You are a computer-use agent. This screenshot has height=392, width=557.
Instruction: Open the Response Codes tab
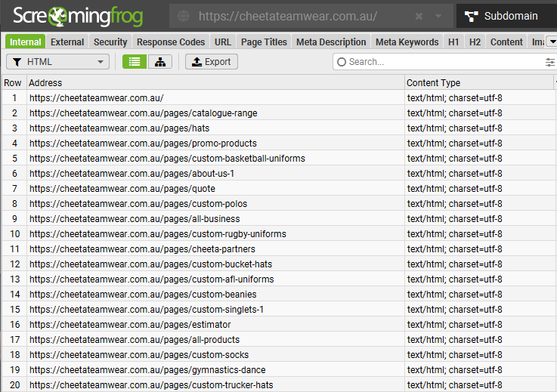(171, 42)
